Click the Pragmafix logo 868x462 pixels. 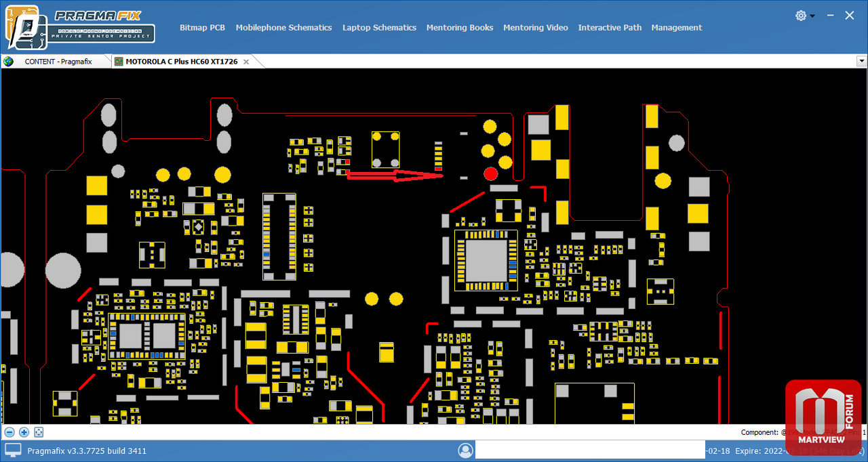(x=79, y=27)
